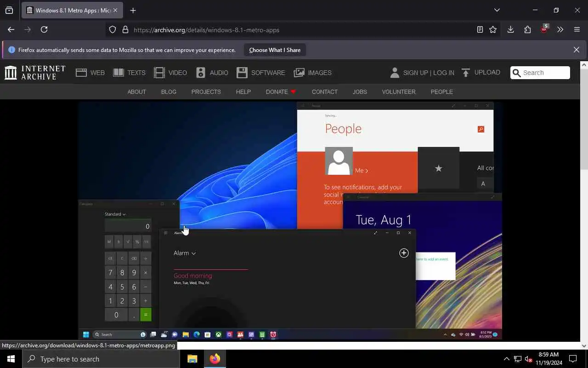Open the VIDEO section

tap(170, 73)
